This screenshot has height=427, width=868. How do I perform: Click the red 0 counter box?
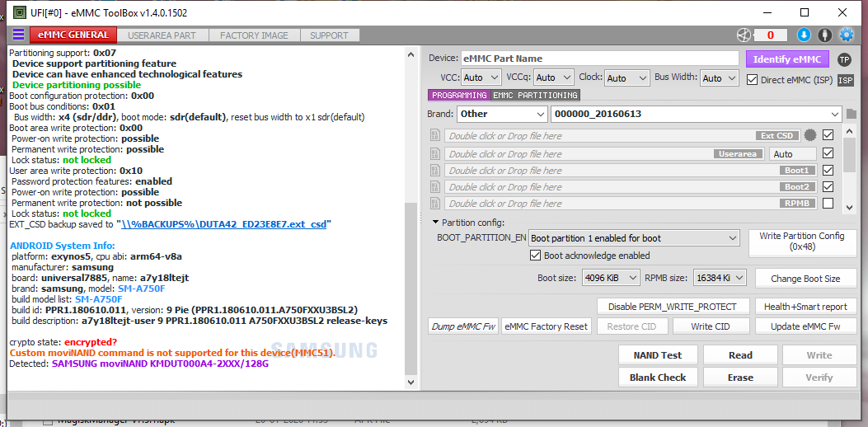(770, 35)
